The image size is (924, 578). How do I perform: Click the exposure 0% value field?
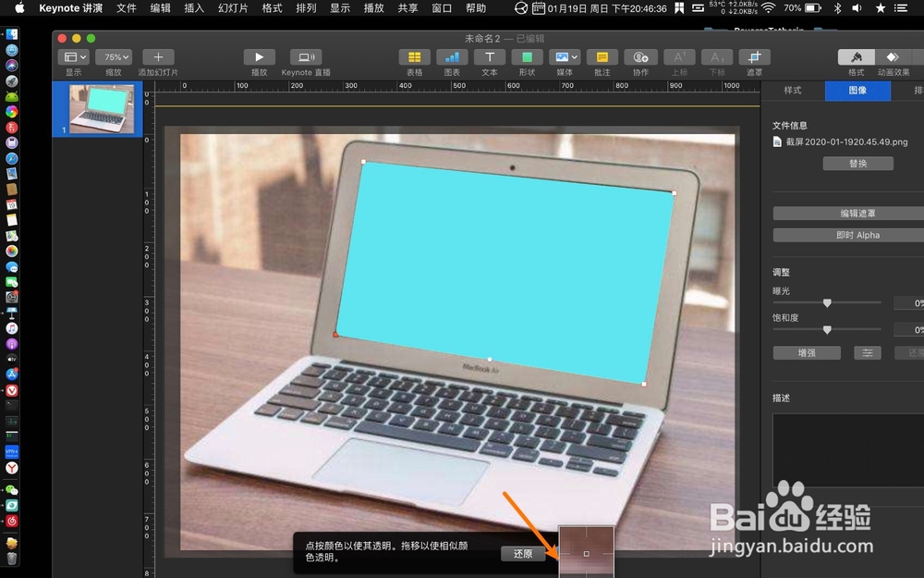pos(909,303)
